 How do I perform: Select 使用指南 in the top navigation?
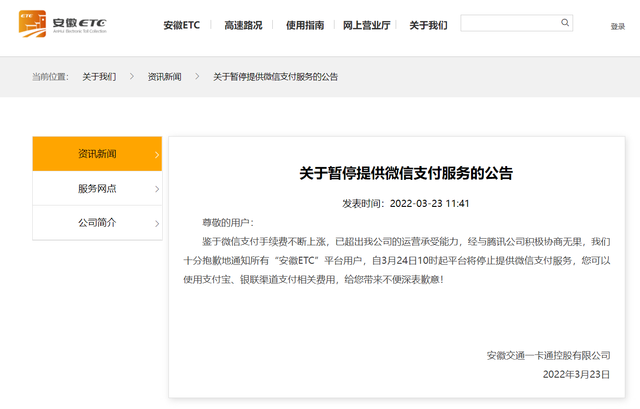[x=306, y=25]
